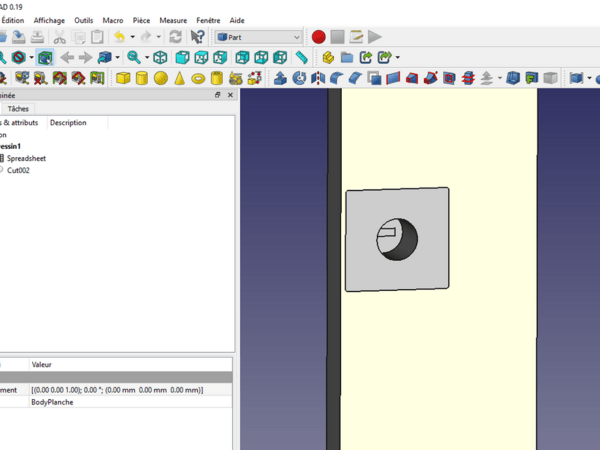The image size is (600, 450).
Task: Create a cone primitive
Action: coord(180,78)
